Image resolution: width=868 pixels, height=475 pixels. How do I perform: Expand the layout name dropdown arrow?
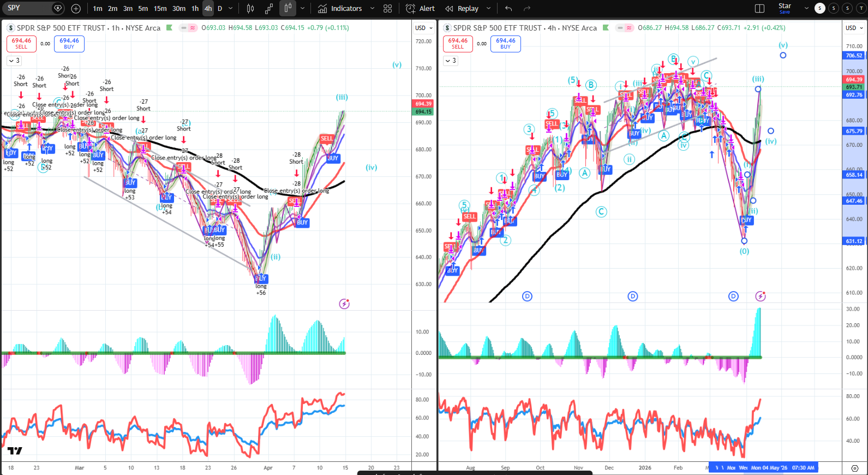[x=806, y=8]
